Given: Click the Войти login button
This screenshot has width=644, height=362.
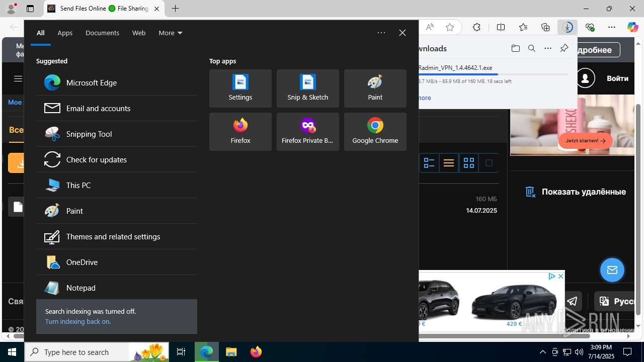Looking at the screenshot, I should pos(617,78).
